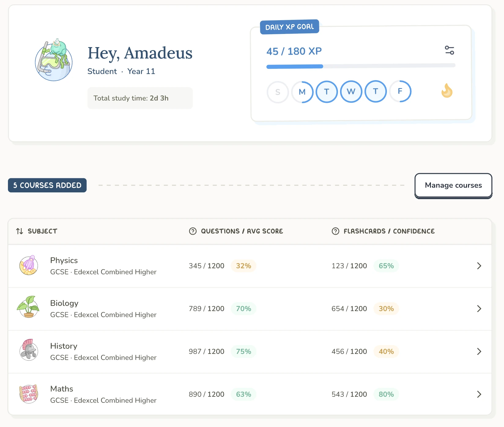504x427 pixels.
Task: Open help for Flashcards / Confidence
Action: pos(335,231)
